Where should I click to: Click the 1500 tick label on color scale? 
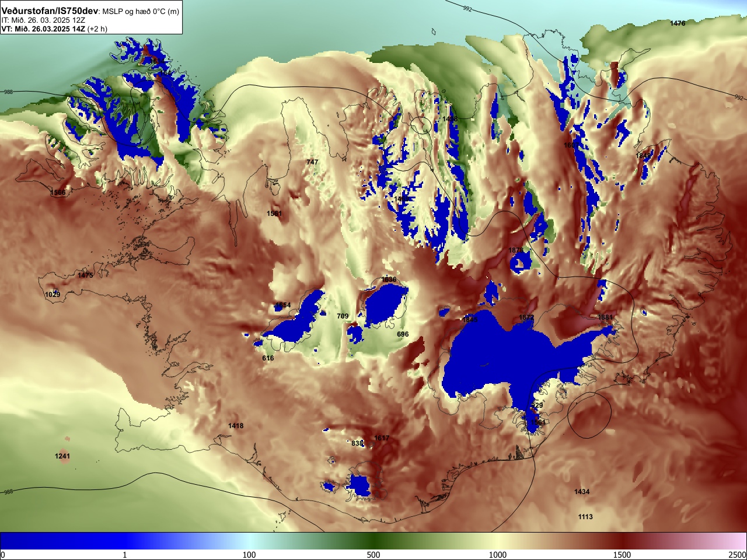click(622, 555)
